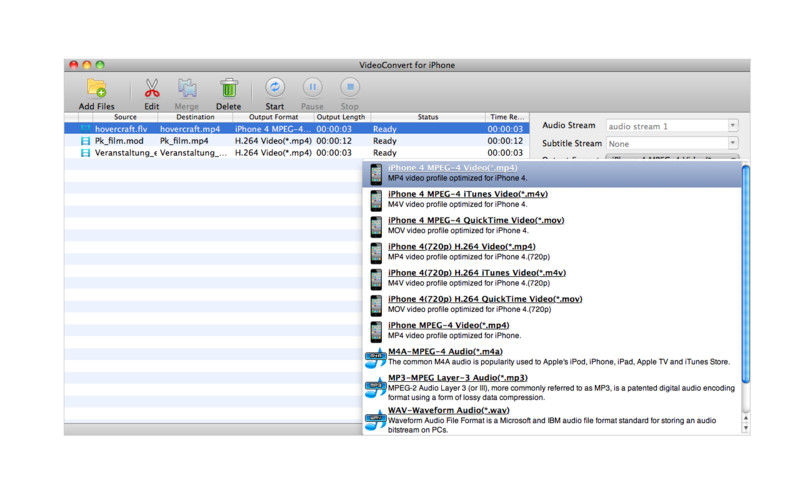The height and width of the screenshot is (500, 800).
Task: Click Ready status of Pk_film.mod row
Action: coord(385,141)
